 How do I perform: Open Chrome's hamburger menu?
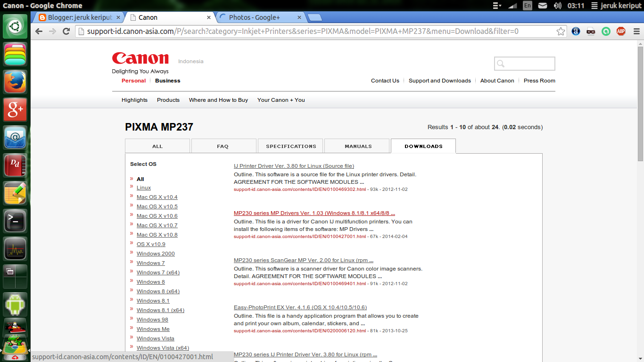point(636,31)
